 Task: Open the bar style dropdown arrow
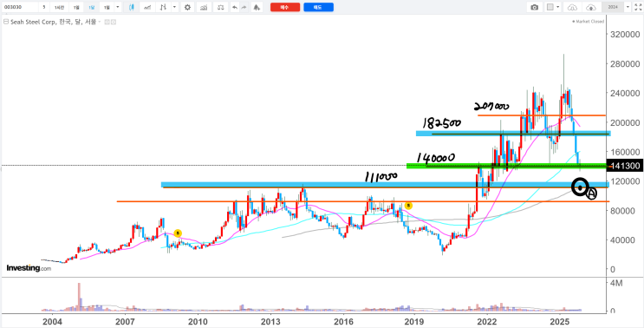175,7
